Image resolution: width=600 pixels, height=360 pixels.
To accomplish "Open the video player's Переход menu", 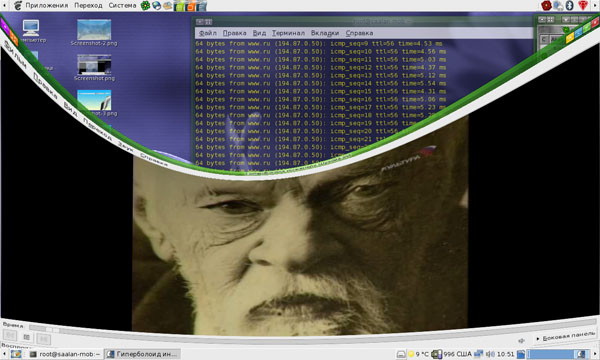I will [x=98, y=130].
